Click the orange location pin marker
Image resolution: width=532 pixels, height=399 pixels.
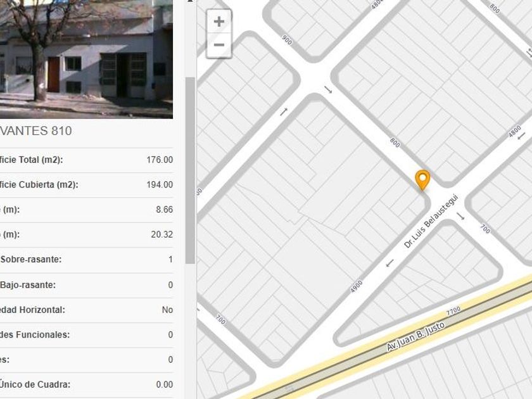point(422,180)
